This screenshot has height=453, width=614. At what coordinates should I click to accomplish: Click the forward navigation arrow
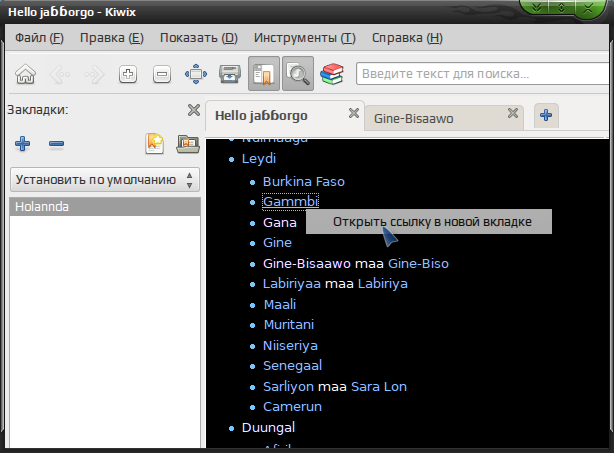point(94,74)
